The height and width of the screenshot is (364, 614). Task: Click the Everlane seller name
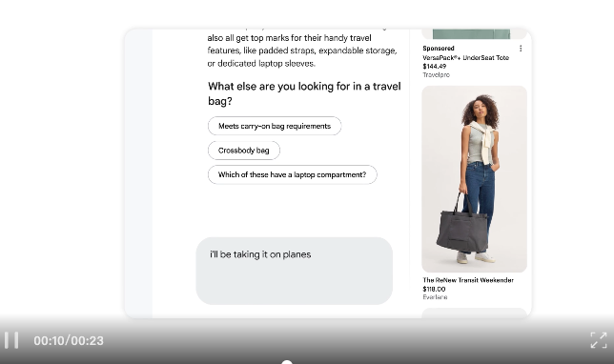[435, 297]
